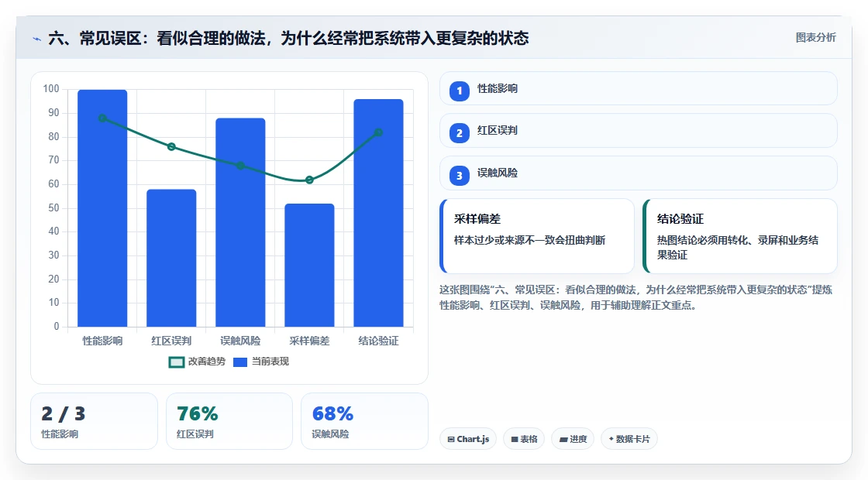
Task: Click the number 1 badge for 性能影响
Action: point(459,91)
